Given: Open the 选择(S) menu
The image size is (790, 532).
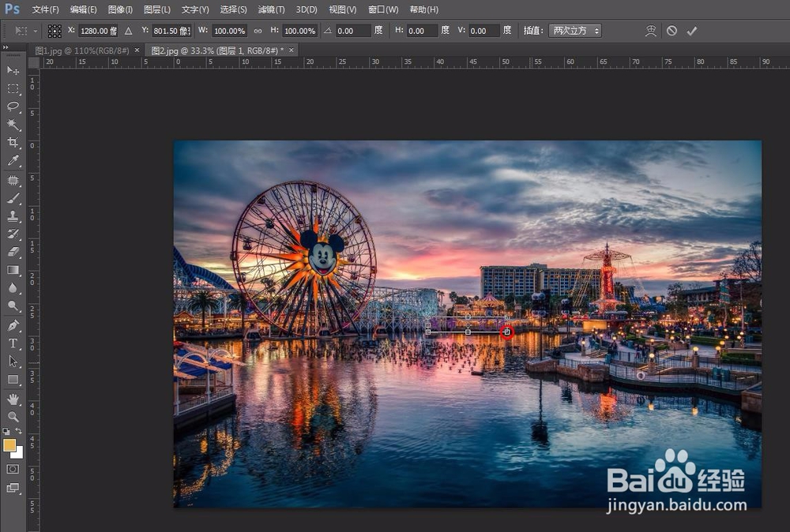Looking at the screenshot, I should 233,9.
